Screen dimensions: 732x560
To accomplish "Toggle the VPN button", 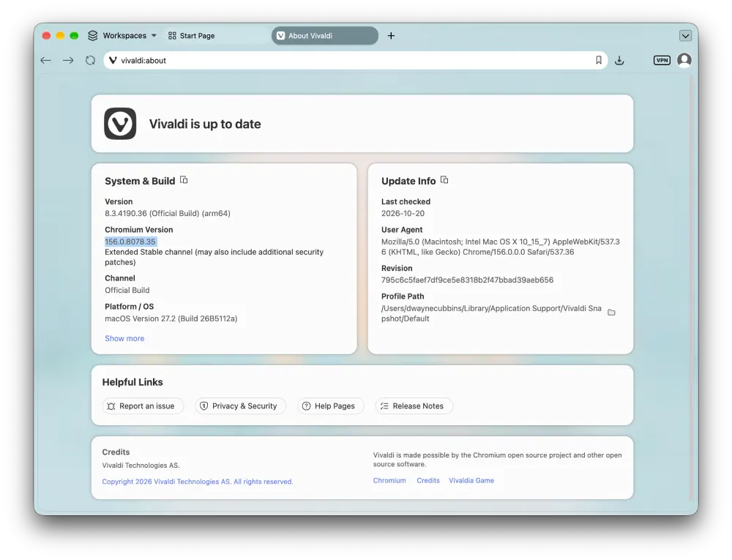I will point(662,60).
